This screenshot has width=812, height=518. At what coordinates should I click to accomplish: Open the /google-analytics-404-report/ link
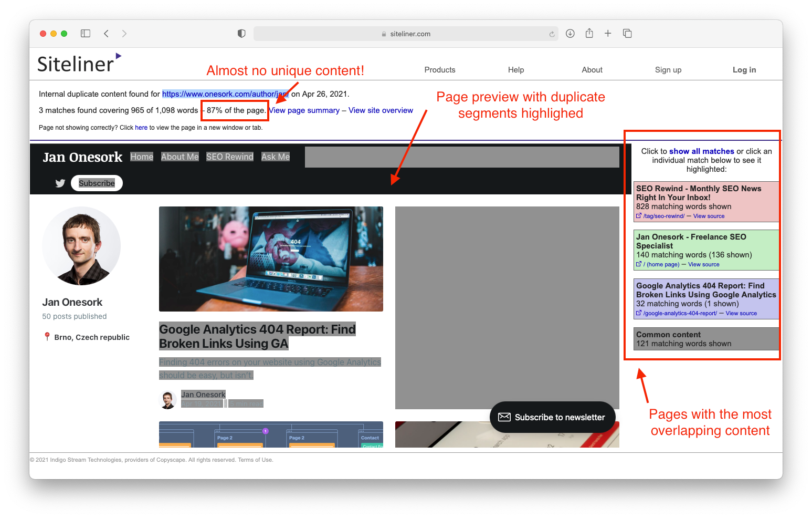point(680,313)
